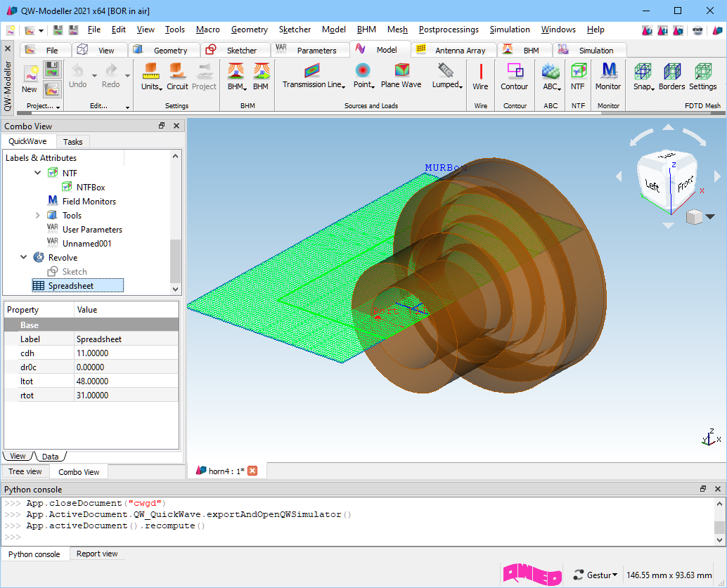Collapse the NTF tree node
Screen dimensions: 727x588
37,173
